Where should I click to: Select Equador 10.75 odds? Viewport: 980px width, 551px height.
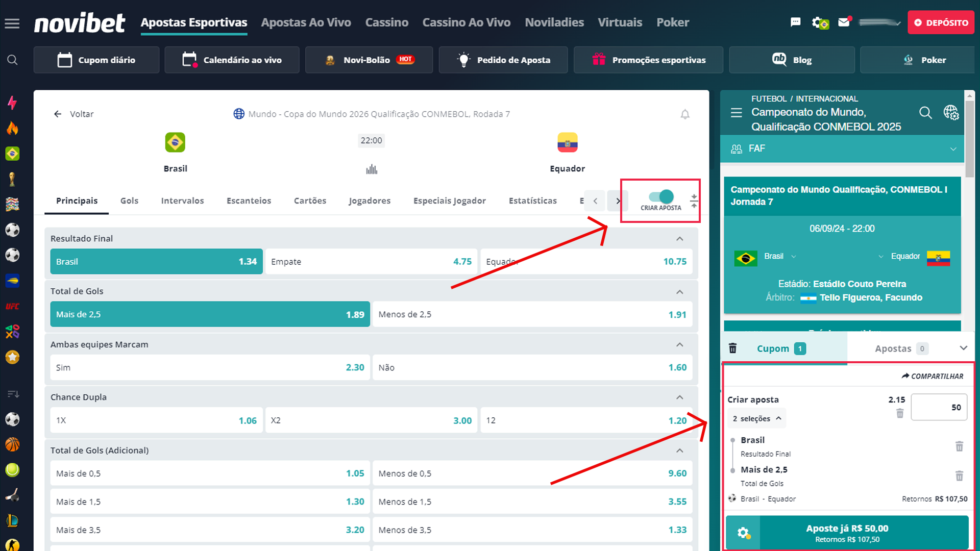click(586, 261)
